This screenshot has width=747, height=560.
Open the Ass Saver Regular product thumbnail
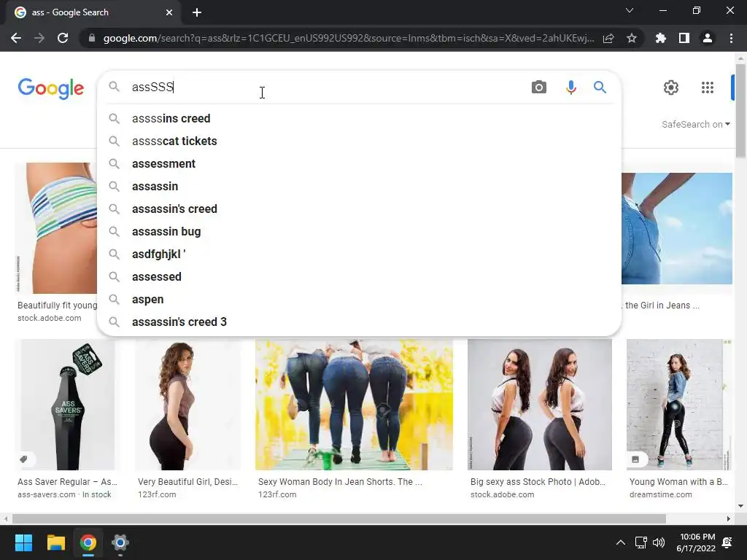click(x=68, y=405)
